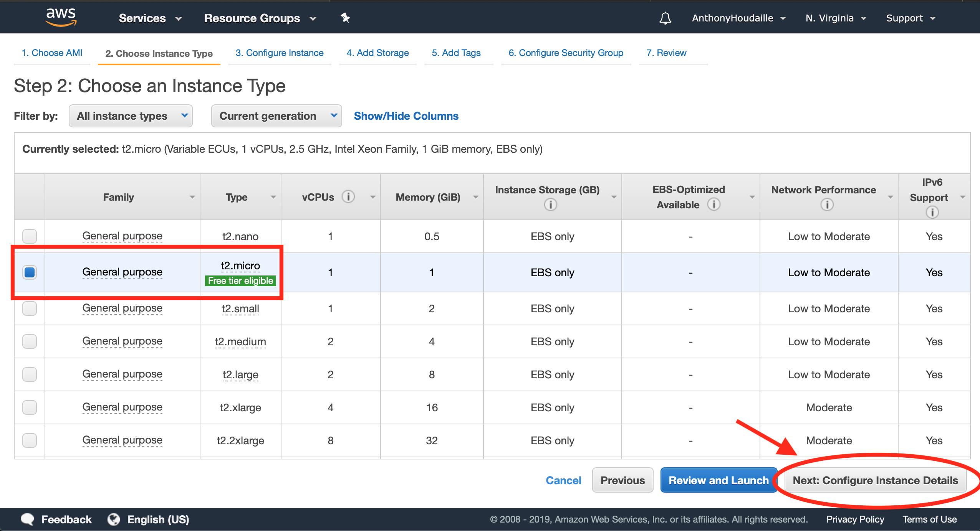Open the Terms of Use link
This screenshot has width=980, height=531.
click(x=929, y=519)
